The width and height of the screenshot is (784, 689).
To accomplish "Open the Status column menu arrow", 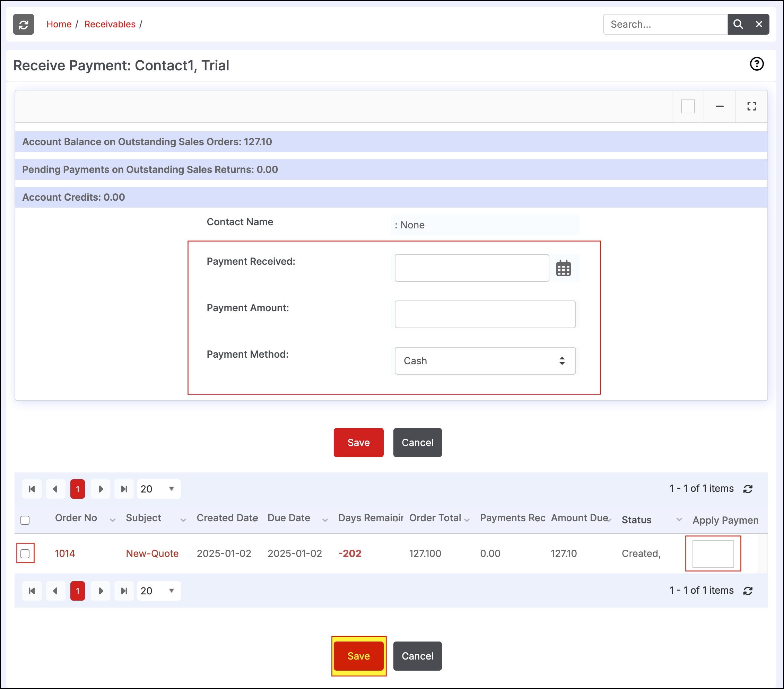I will click(679, 520).
